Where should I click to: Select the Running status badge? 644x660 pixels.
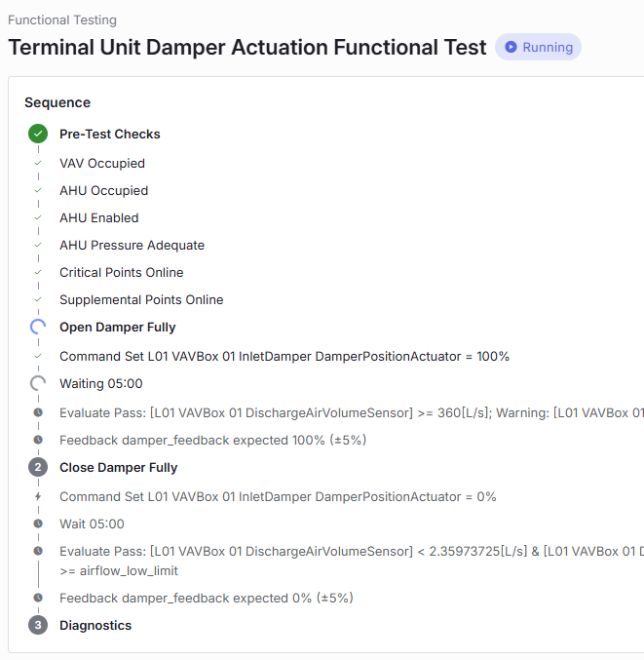pyautogui.click(x=539, y=47)
